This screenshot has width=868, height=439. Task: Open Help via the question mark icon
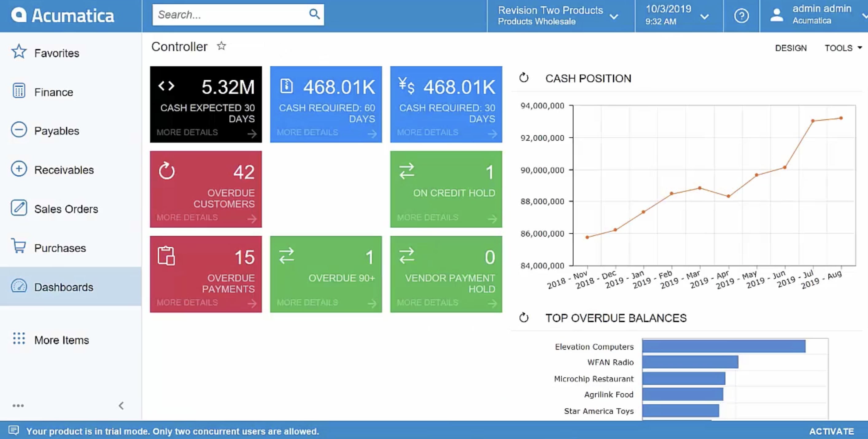pos(741,16)
